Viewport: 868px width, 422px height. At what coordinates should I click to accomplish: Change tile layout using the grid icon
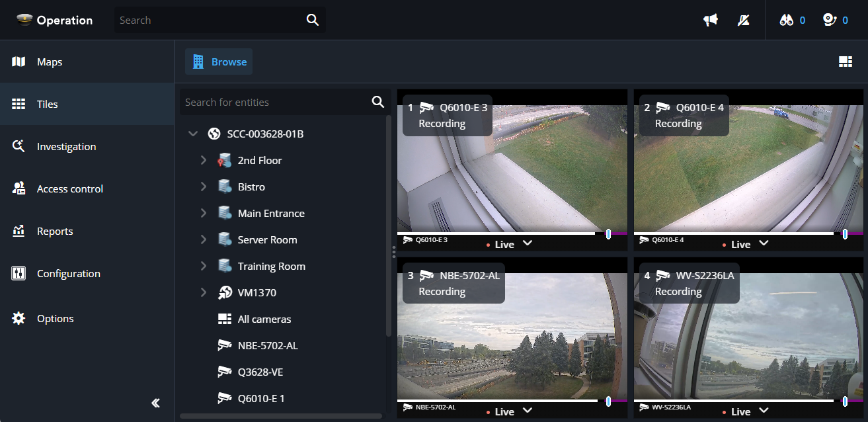pos(845,62)
